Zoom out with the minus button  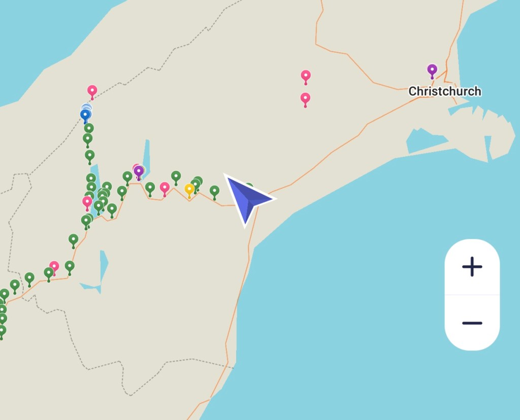click(472, 323)
